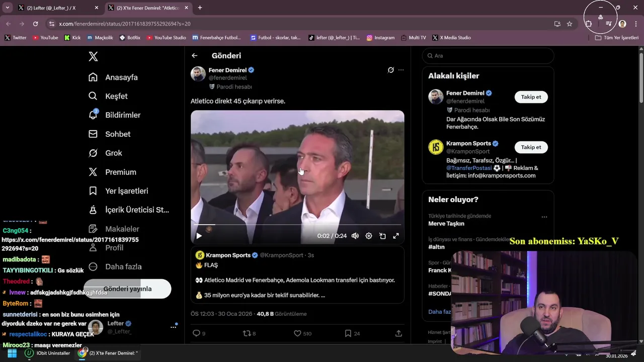Enter fullscreen on the video player
This screenshot has width=644, height=362.
click(x=396, y=236)
